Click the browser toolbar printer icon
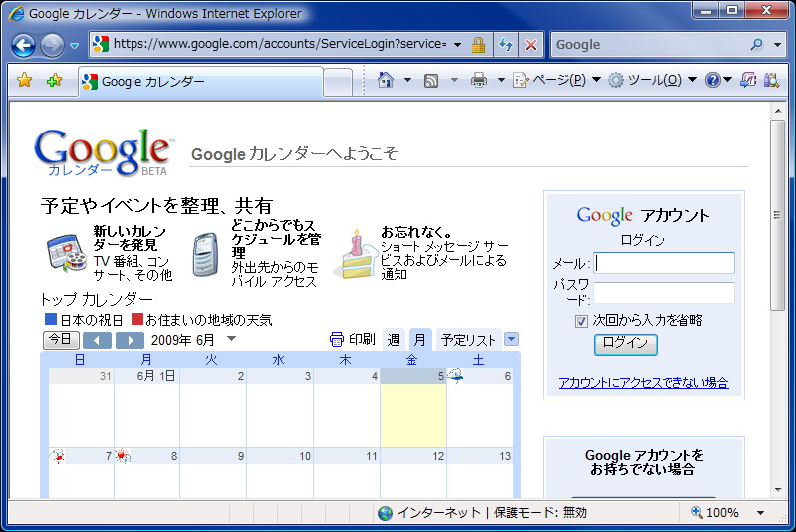 pos(478,81)
